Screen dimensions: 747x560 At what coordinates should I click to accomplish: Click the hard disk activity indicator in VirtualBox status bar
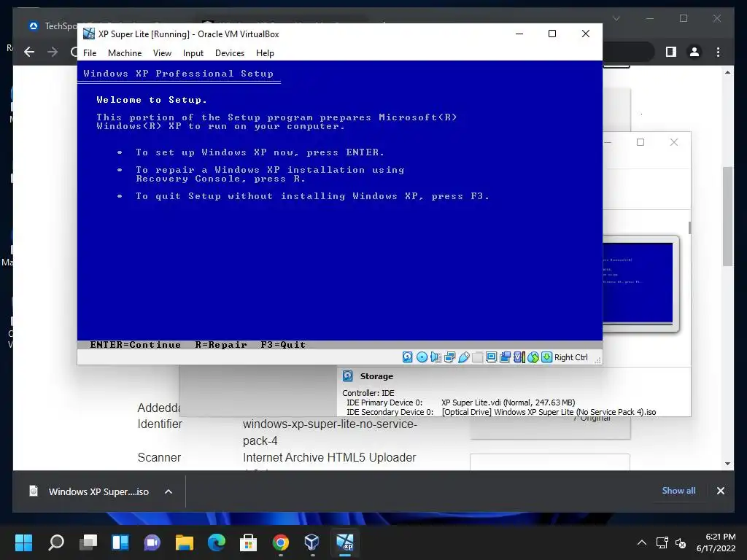pos(407,357)
